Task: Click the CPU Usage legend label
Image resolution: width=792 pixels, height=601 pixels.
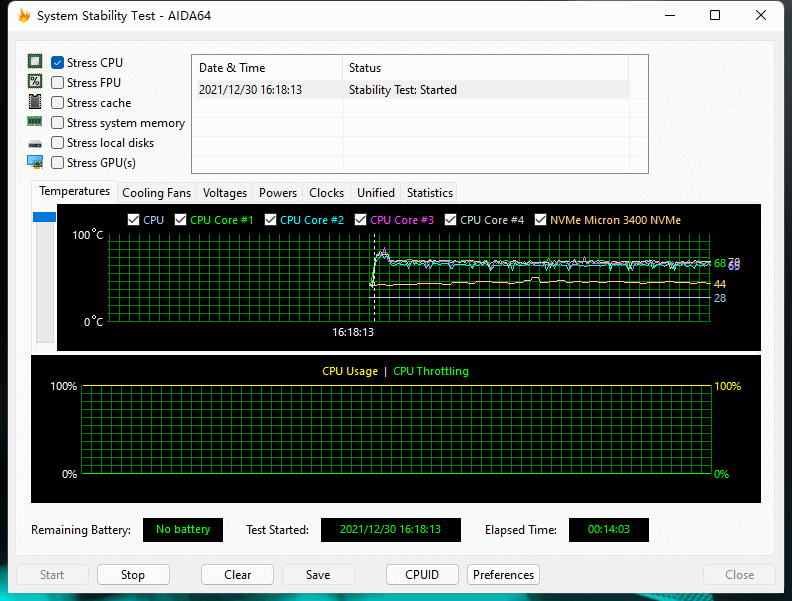Action: tap(350, 371)
